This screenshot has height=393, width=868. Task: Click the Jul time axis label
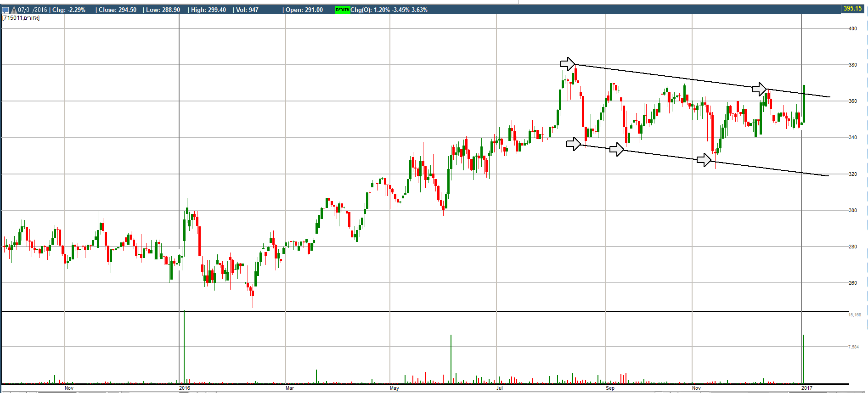(500, 388)
